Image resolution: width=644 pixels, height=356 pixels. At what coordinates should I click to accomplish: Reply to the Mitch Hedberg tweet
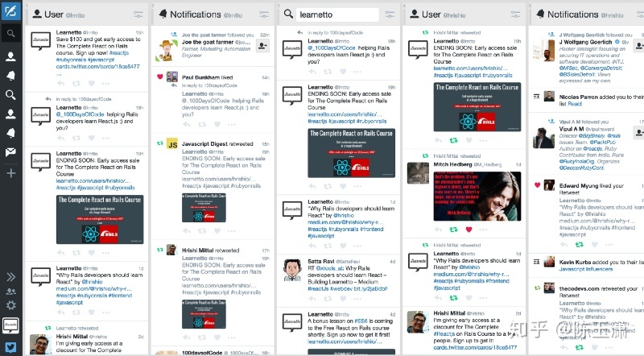pos(438,230)
